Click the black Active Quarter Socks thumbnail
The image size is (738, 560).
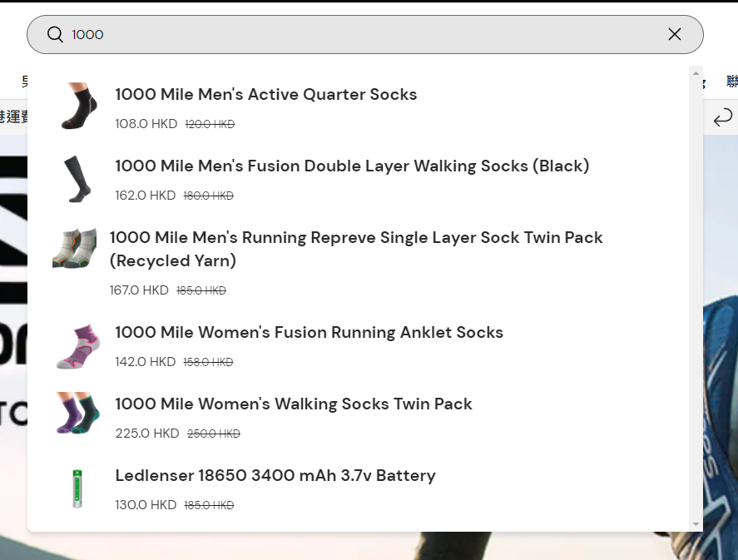pyautogui.click(x=77, y=107)
